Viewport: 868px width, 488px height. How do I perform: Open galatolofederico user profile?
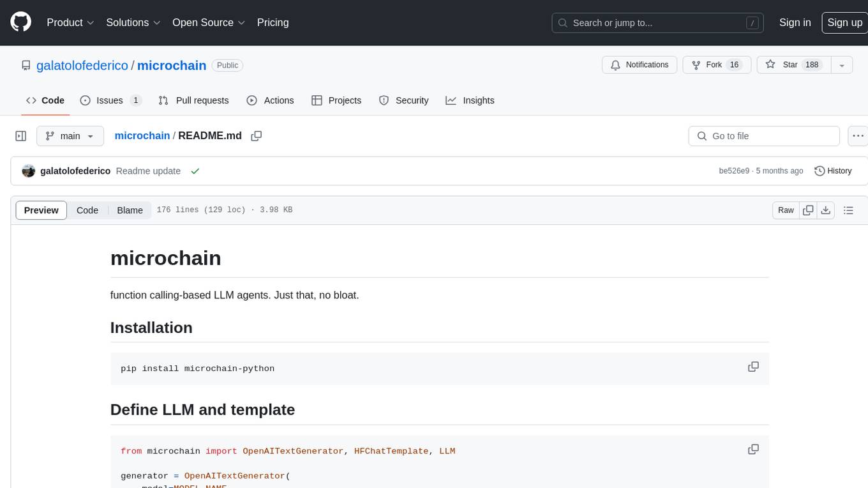coord(82,65)
